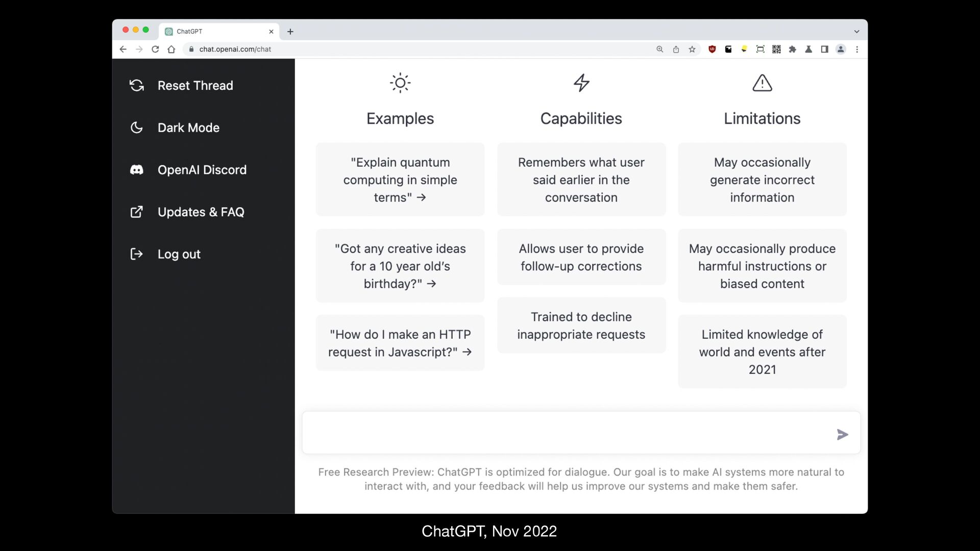Click the warning triangle icon above Limitations
Image resolution: width=980 pixels, height=551 pixels.
762,83
